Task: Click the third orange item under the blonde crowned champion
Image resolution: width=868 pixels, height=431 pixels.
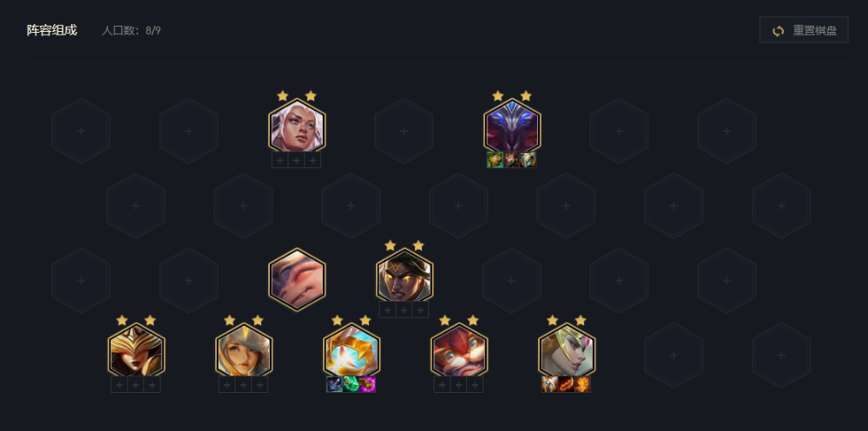Action: (x=582, y=384)
